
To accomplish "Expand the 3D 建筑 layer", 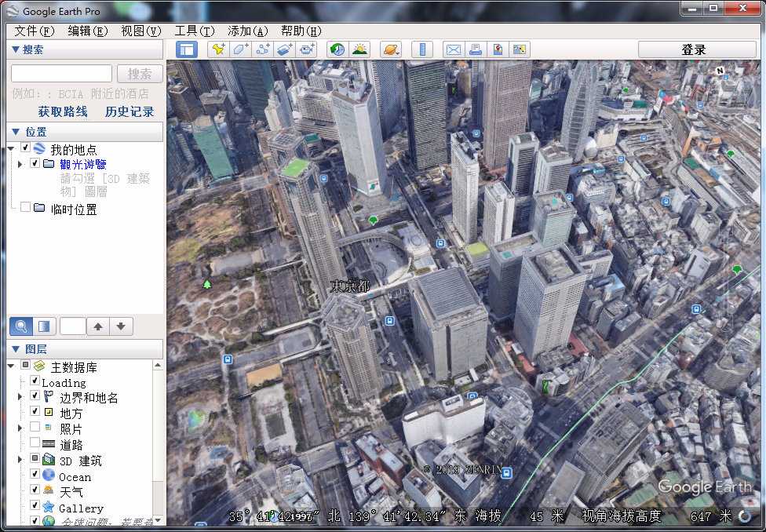I will 20,460.
